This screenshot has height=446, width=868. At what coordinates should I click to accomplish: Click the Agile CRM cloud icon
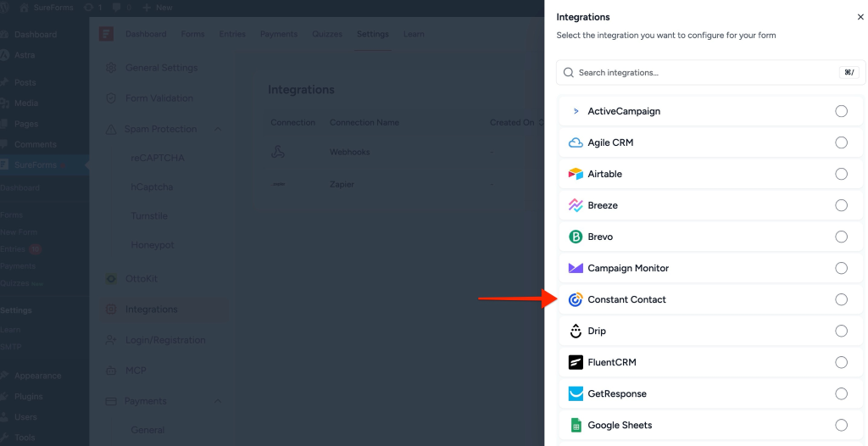coord(576,143)
